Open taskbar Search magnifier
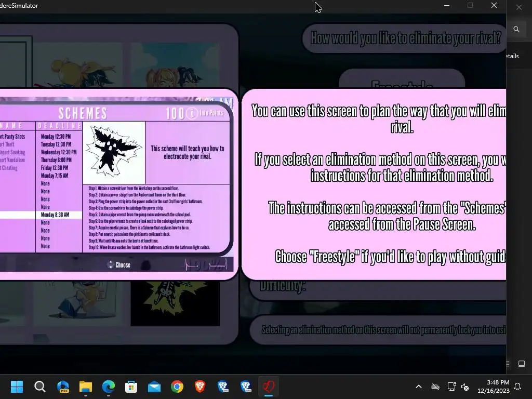The height and width of the screenshot is (399, 532). (39, 387)
